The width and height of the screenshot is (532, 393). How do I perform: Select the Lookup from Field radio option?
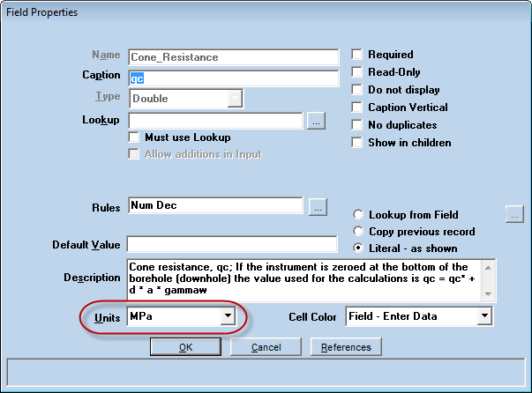point(358,214)
